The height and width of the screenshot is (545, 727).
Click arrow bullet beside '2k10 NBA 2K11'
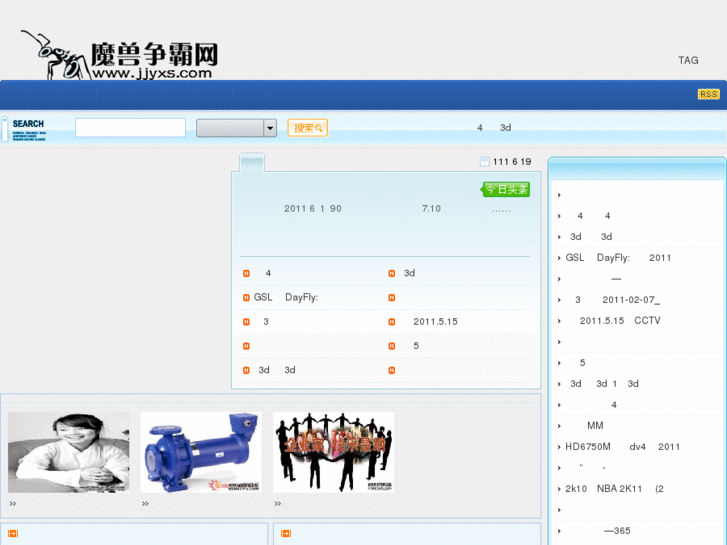[559, 489]
